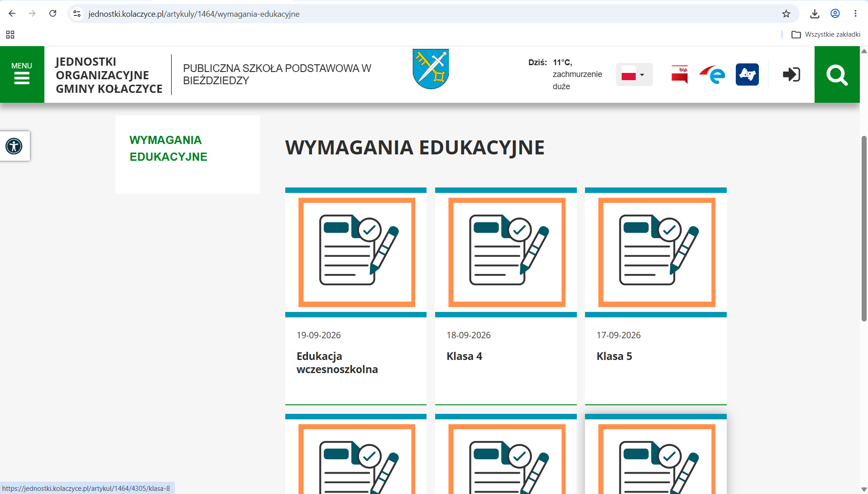Image resolution: width=868 pixels, height=494 pixels.
Task: Select the WYMAGANIA EDUKACYJNE sidebar item
Action: coord(168,148)
